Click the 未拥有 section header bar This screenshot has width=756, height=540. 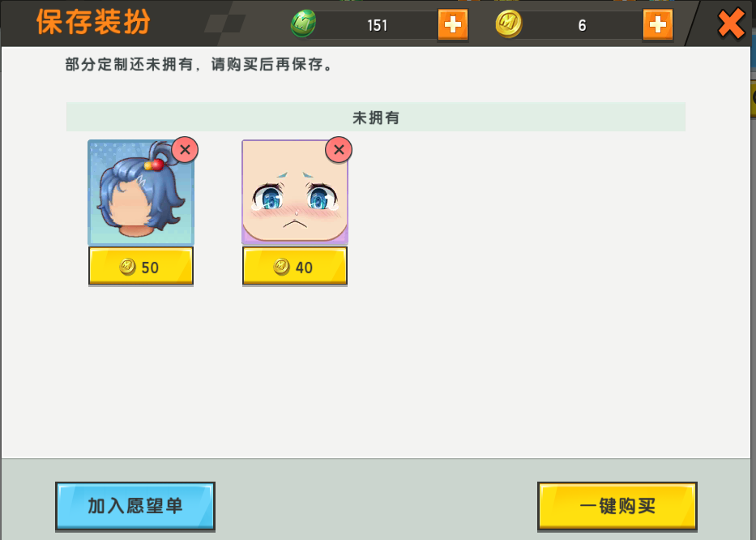(x=376, y=117)
